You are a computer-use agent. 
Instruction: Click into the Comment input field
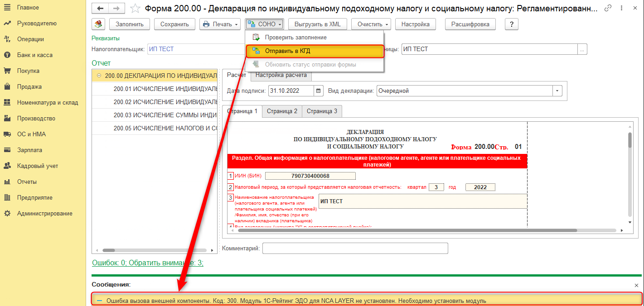355,249
